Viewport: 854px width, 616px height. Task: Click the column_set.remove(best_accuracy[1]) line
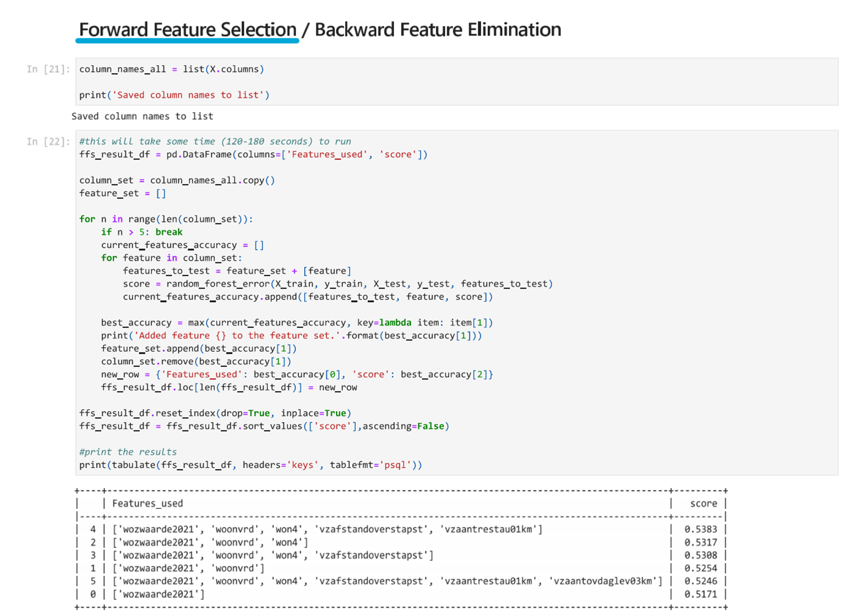[196, 361]
